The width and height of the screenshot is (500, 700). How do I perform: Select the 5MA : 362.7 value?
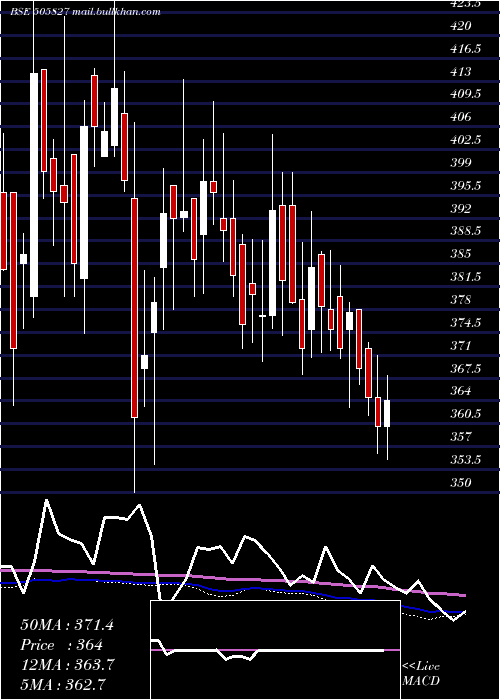(62, 684)
